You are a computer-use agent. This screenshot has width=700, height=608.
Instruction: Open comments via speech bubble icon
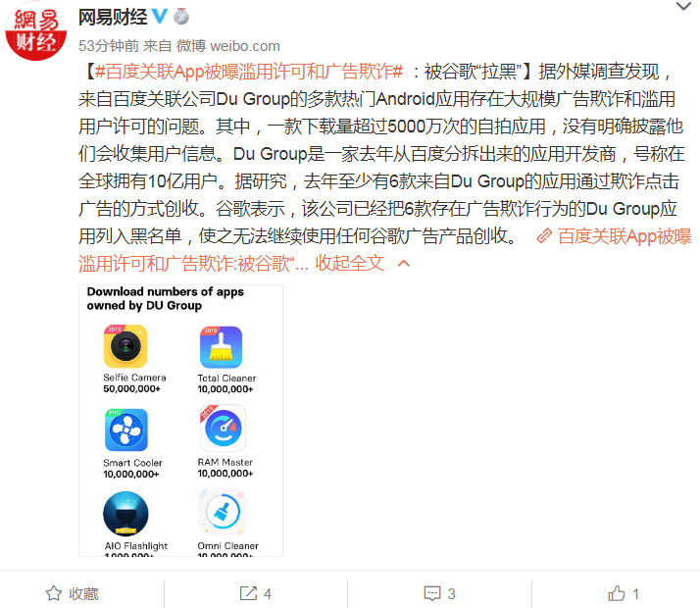point(432,593)
